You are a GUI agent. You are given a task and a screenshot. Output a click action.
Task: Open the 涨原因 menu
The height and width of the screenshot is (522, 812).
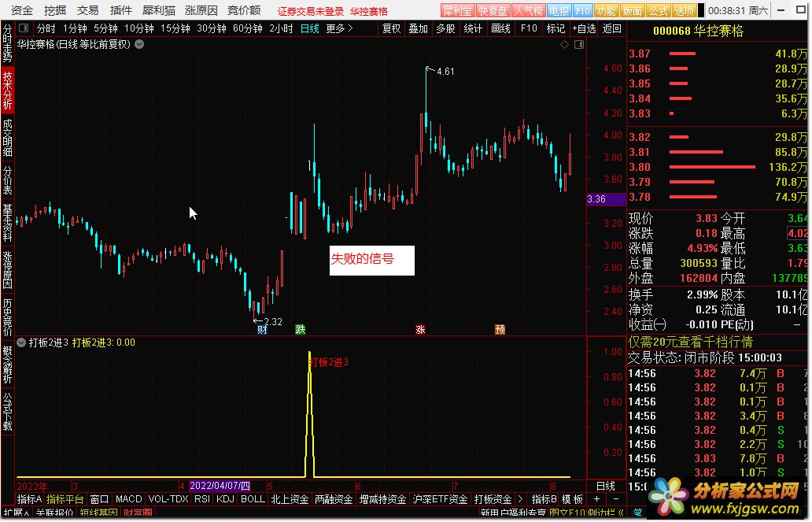click(x=201, y=10)
